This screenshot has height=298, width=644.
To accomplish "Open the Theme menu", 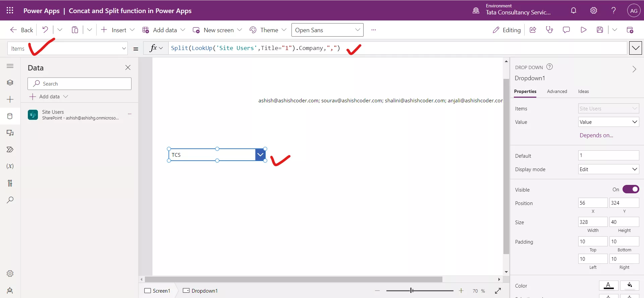I will tap(268, 30).
